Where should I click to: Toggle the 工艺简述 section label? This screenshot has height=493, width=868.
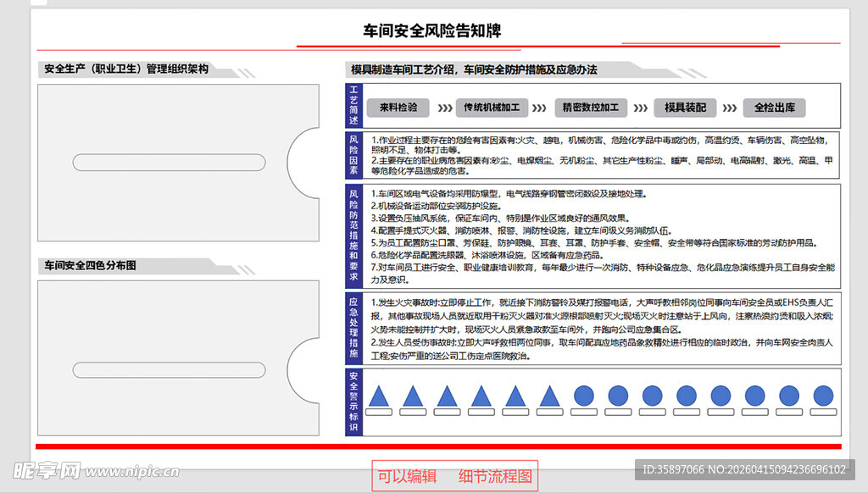click(355, 106)
